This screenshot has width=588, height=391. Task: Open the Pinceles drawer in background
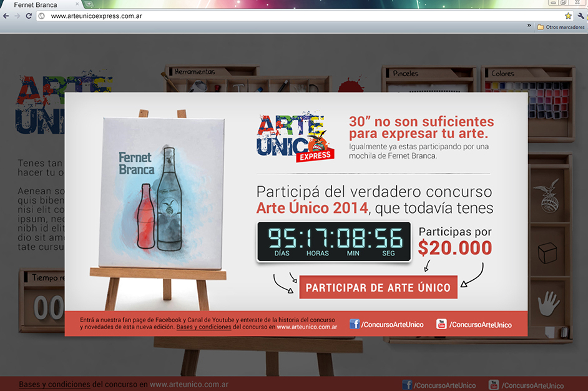click(x=429, y=73)
